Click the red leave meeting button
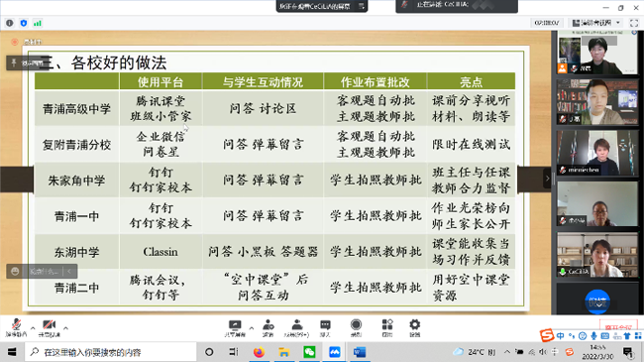Image resolution: width=644 pixels, height=362 pixels. click(618, 326)
